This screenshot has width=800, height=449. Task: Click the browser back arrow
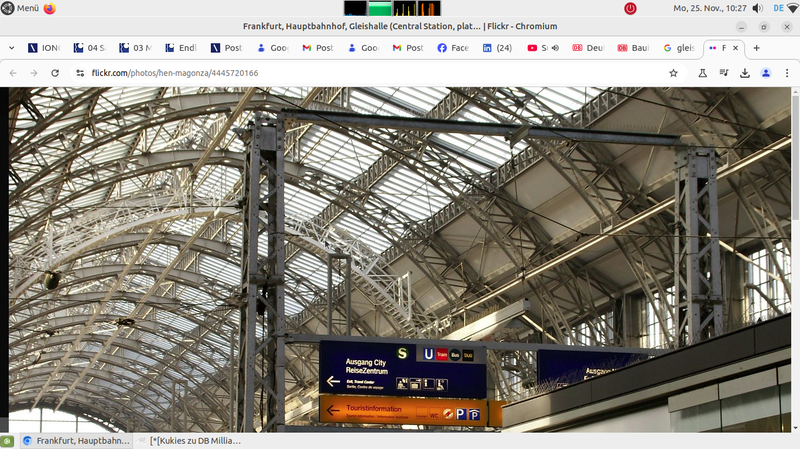[x=13, y=73]
